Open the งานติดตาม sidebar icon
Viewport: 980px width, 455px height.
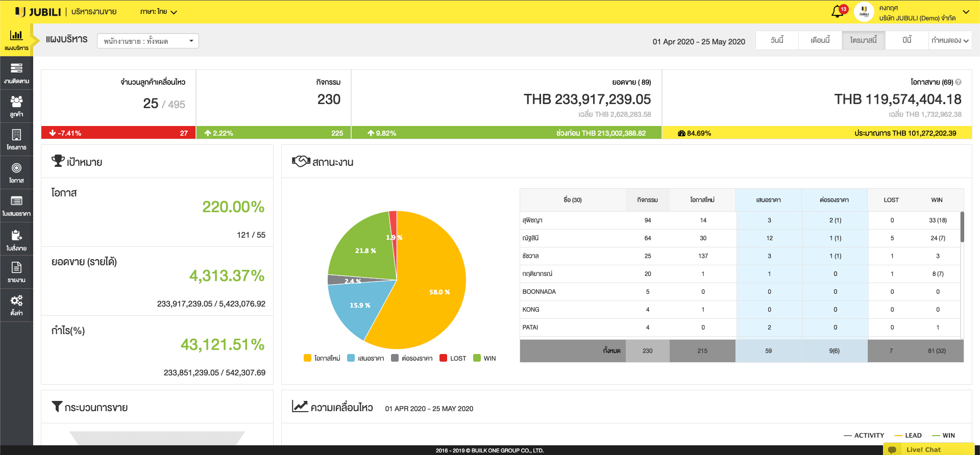[16, 73]
